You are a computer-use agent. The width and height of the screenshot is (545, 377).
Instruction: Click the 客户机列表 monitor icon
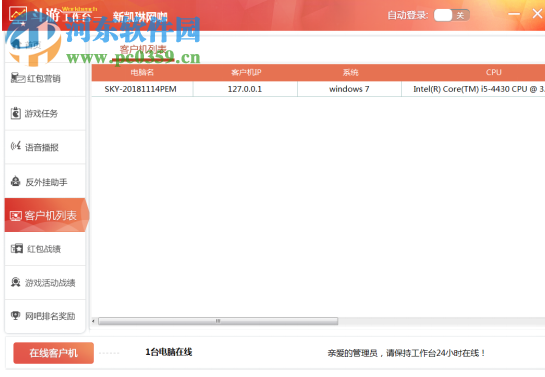(16, 216)
